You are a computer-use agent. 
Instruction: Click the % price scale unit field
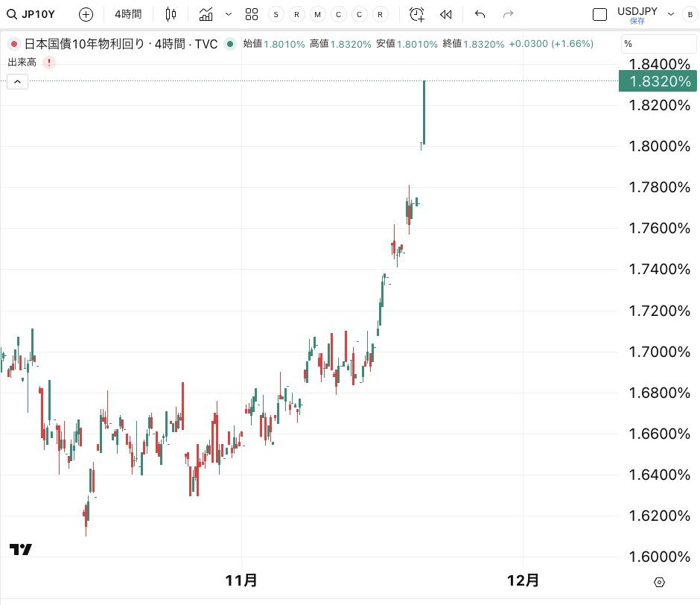click(x=658, y=44)
